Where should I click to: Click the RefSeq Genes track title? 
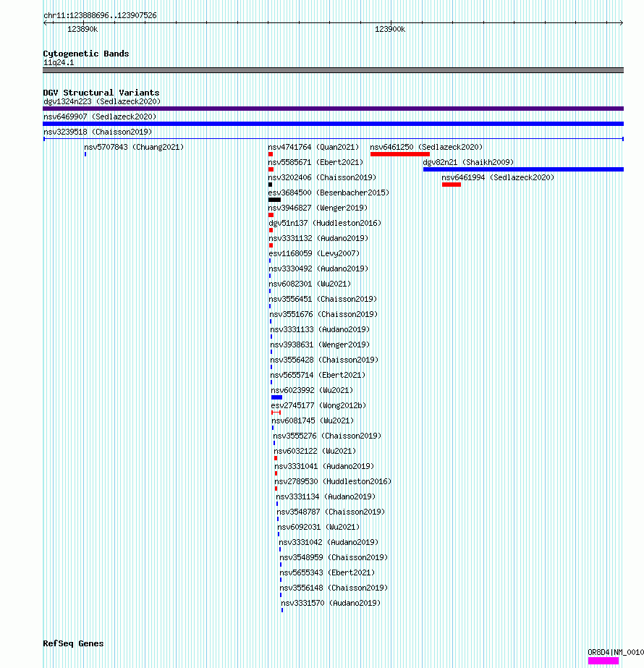click(73, 643)
